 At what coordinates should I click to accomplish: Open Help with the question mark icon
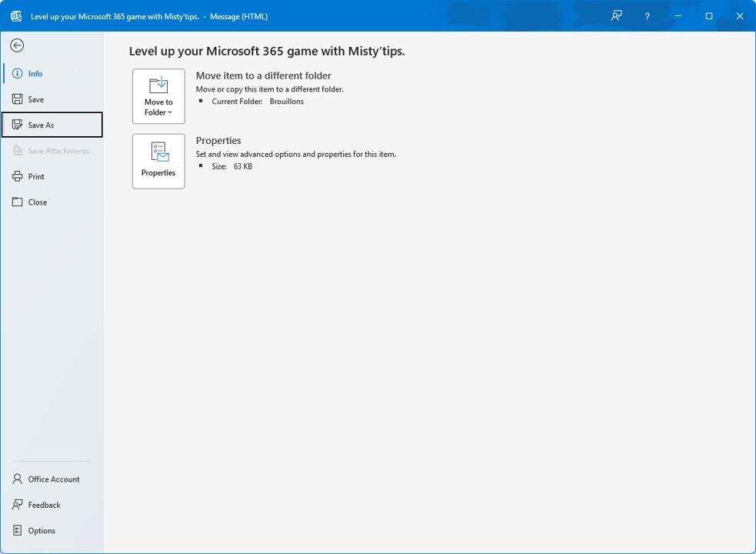click(x=647, y=16)
